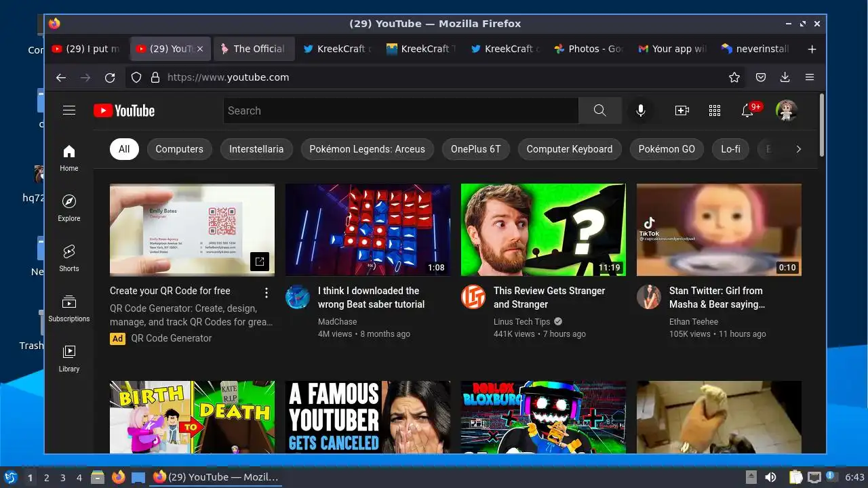Screen dimensions: 868x488
Task: Select the Pokémon GO filter chip
Action: pos(667,149)
